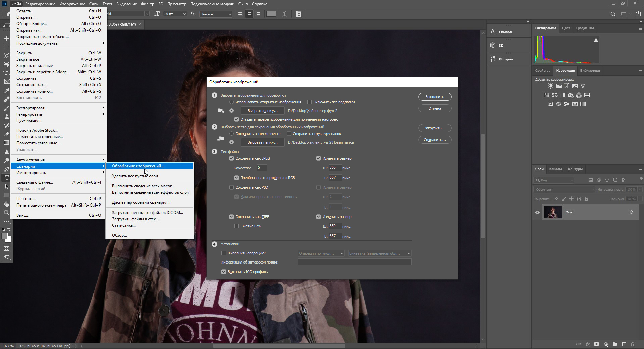Select 'Использовать открытые изображения' radio button
The image size is (644, 349).
click(x=231, y=102)
